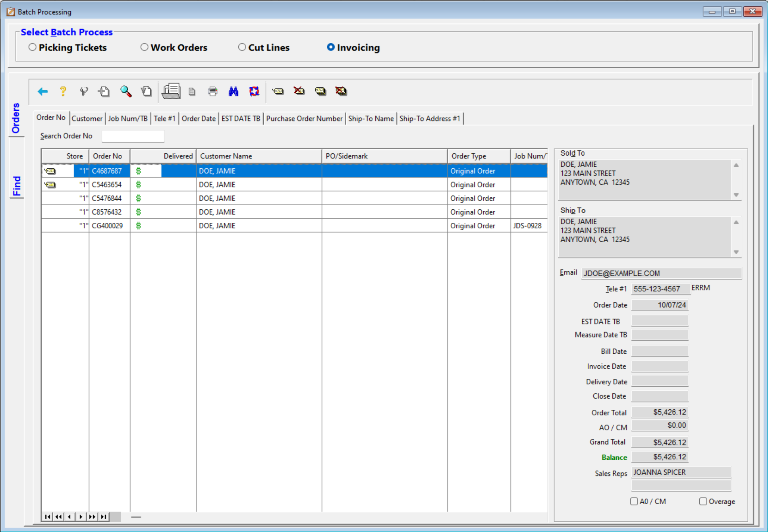The image size is (768, 532).
Task: Click the red-blue refresh icon
Action: 254,91
